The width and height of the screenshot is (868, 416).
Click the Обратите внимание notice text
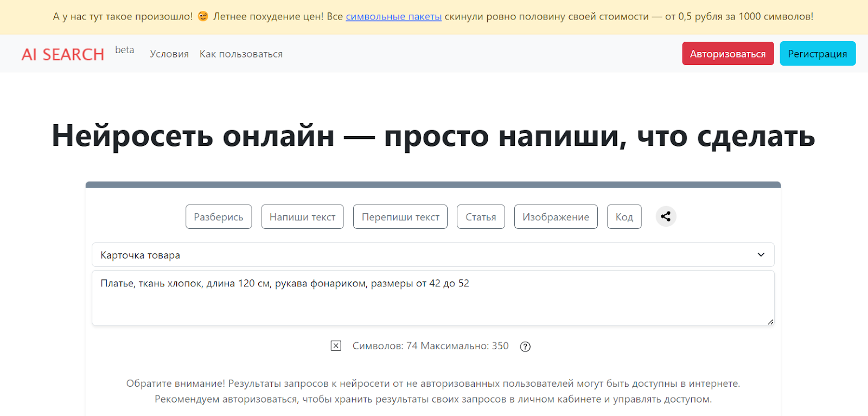point(433,383)
